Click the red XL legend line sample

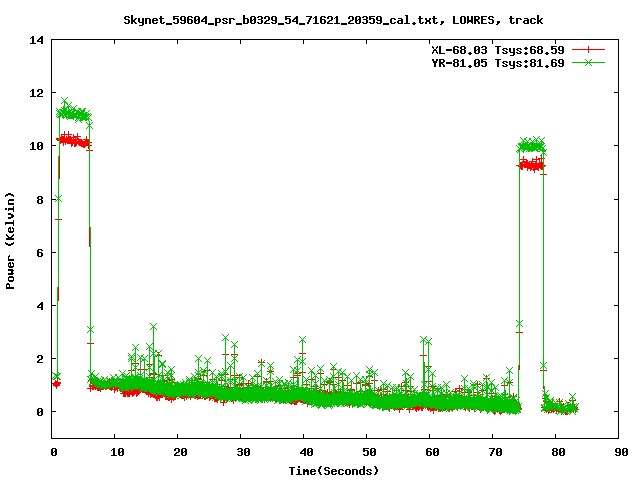click(588, 50)
